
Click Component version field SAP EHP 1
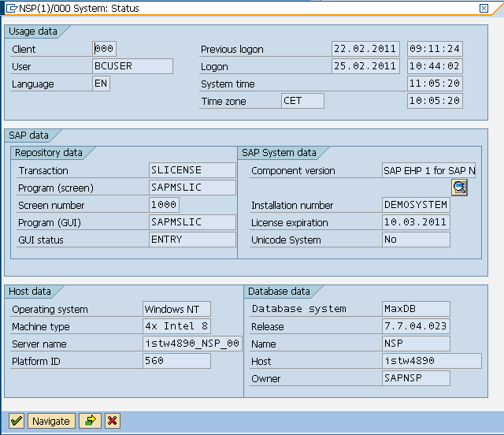pyautogui.click(x=428, y=170)
